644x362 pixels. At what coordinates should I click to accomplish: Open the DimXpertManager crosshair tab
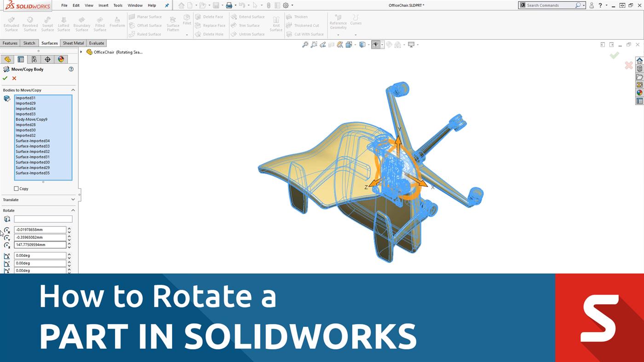pyautogui.click(x=47, y=59)
